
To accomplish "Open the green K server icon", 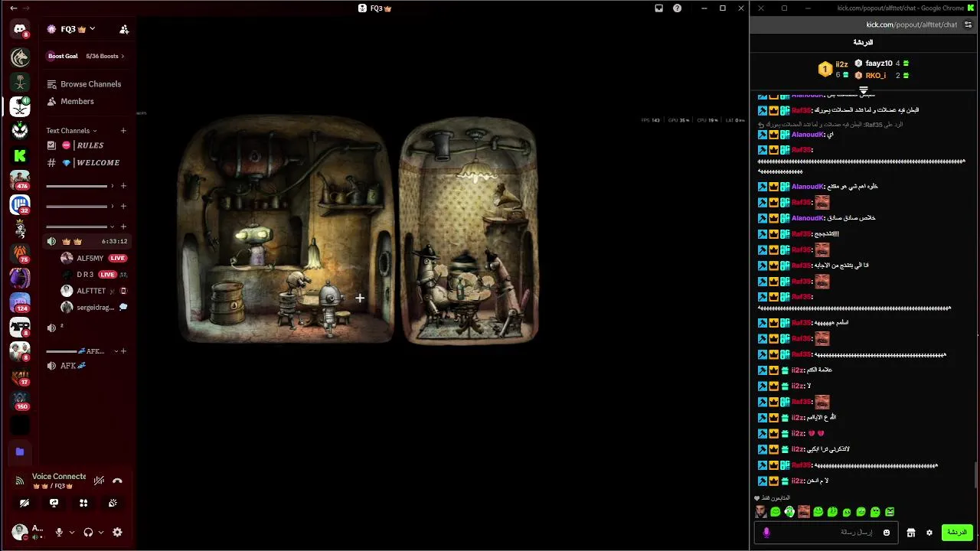I will tap(20, 155).
